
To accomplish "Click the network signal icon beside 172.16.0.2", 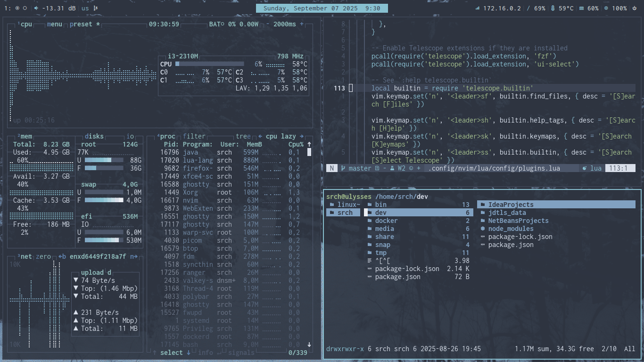I will tap(477, 8).
